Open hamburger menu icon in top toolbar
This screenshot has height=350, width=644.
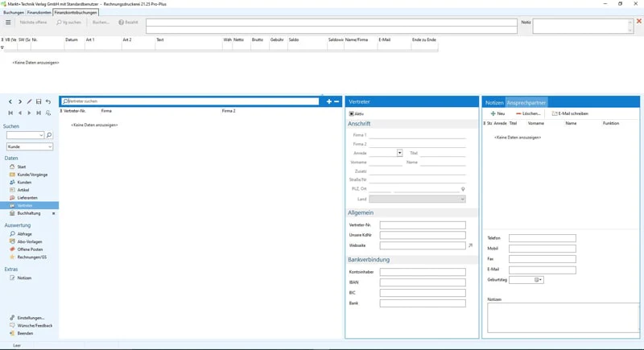[8, 23]
